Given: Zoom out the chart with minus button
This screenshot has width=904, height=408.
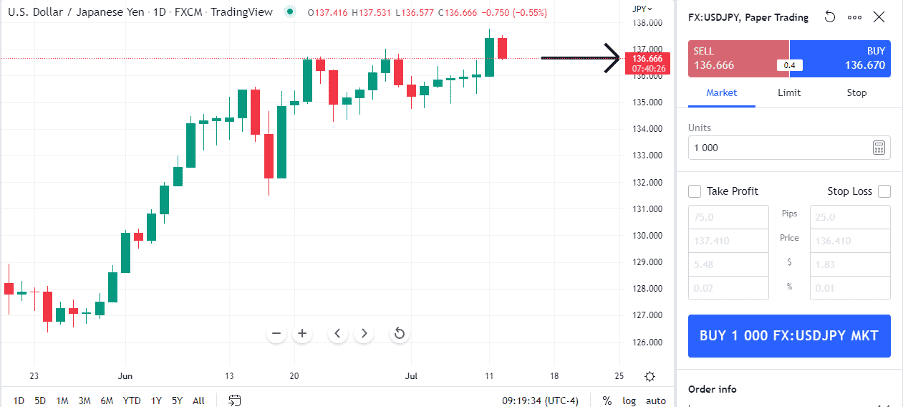Looking at the screenshot, I should coord(276,333).
